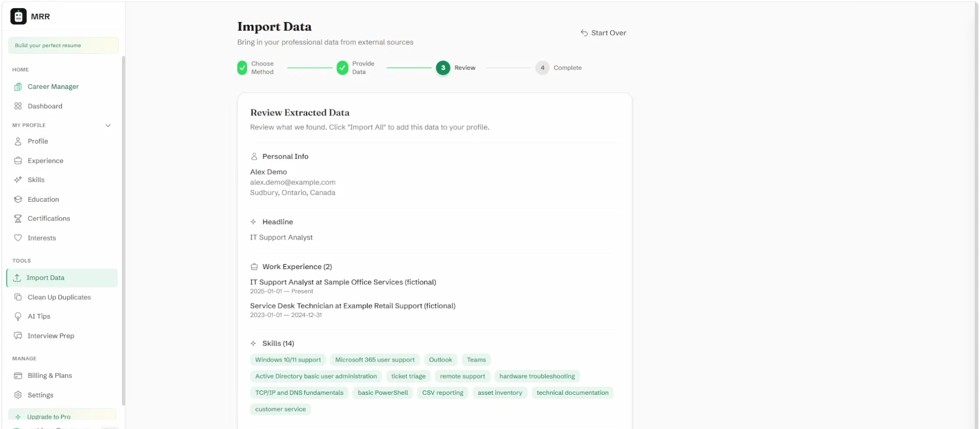Click the MRR robot logo icon
The image size is (980, 429).
pyautogui.click(x=18, y=16)
